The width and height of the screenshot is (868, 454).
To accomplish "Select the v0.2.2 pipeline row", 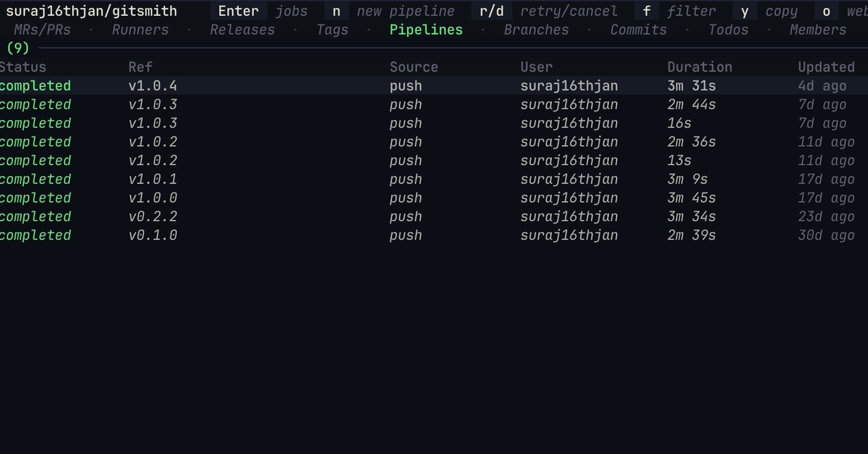I will (x=434, y=217).
